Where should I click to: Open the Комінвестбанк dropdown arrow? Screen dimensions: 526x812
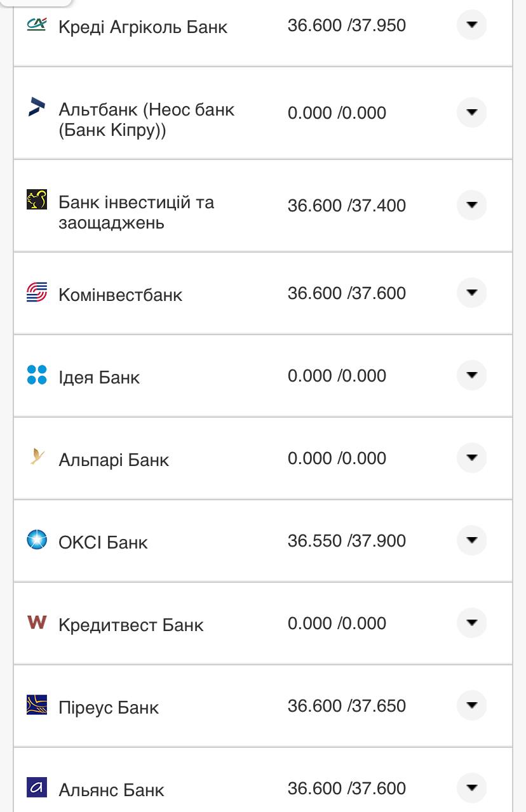coord(471,293)
